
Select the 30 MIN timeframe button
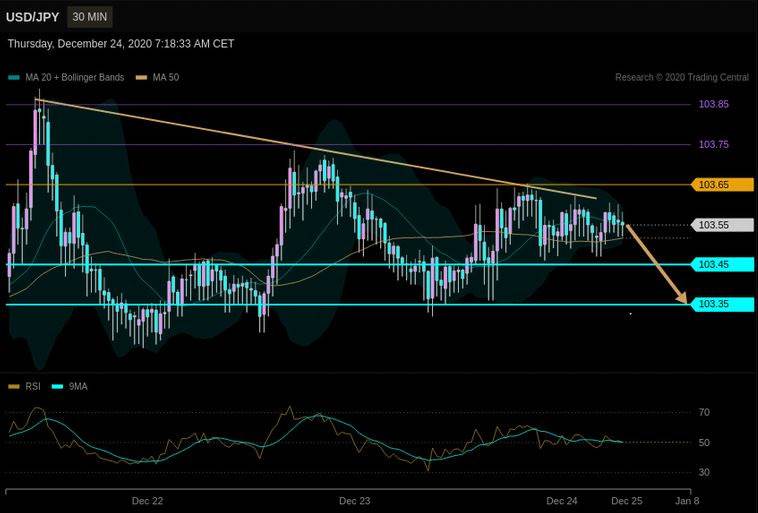click(x=90, y=17)
